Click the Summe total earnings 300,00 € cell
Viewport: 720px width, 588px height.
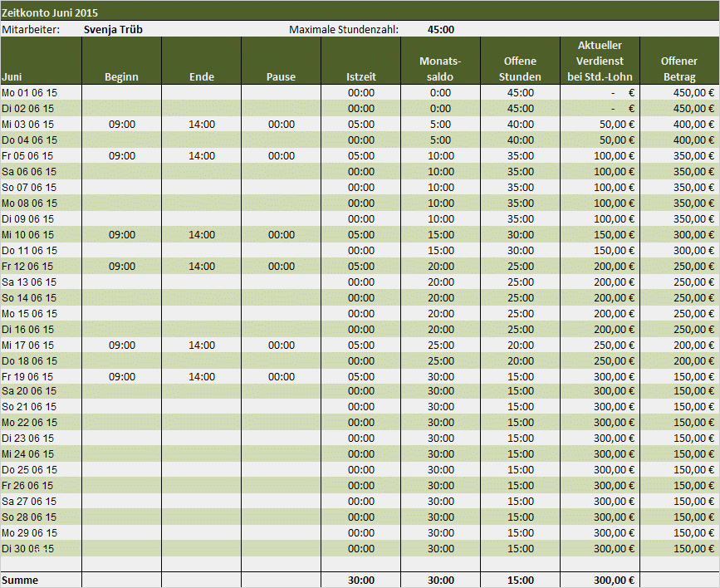[x=600, y=581]
